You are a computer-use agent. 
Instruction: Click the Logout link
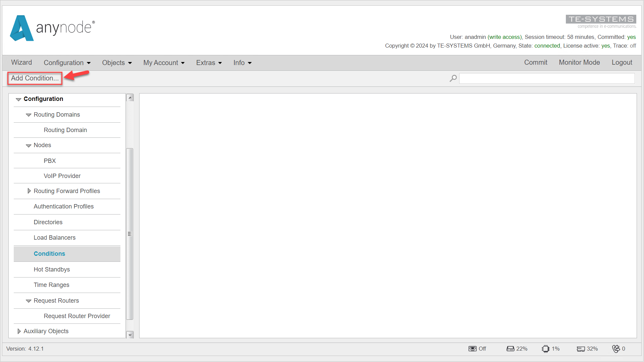622,62
